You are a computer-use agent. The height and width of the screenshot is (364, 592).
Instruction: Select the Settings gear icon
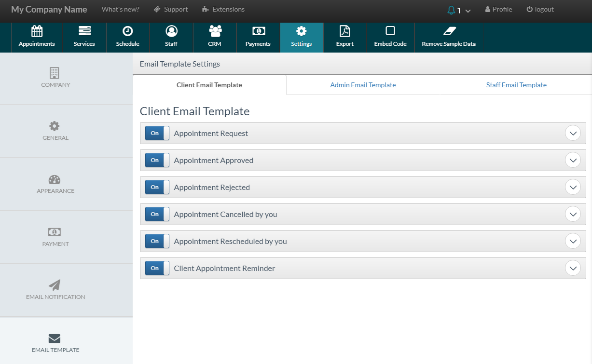tap(302, 31)
